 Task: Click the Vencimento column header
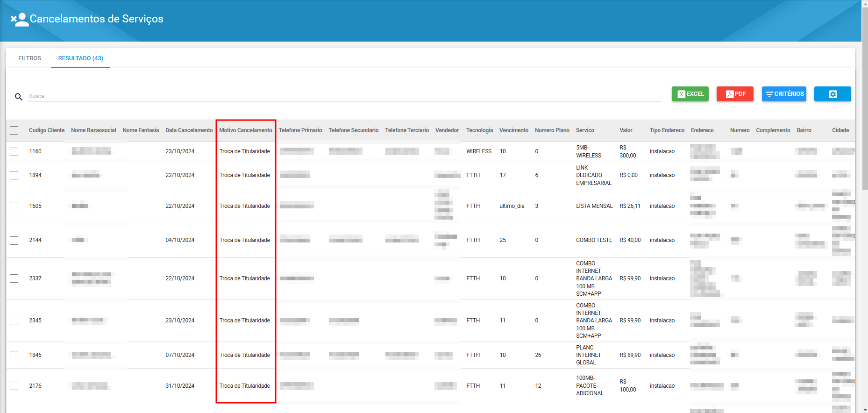(x=514, y=130)
